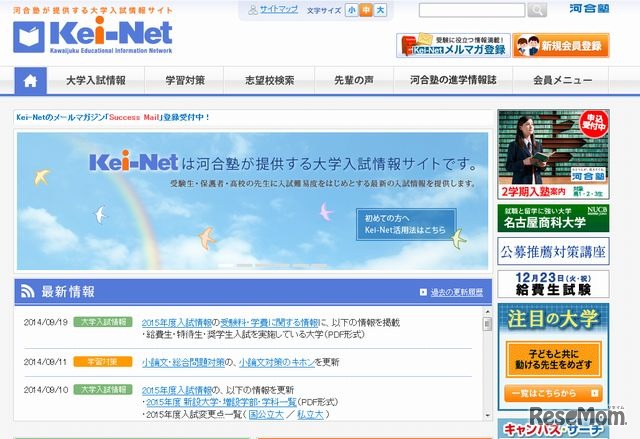
Task: Click the 2014/09/11 date text
Action: tap(45, 362)
